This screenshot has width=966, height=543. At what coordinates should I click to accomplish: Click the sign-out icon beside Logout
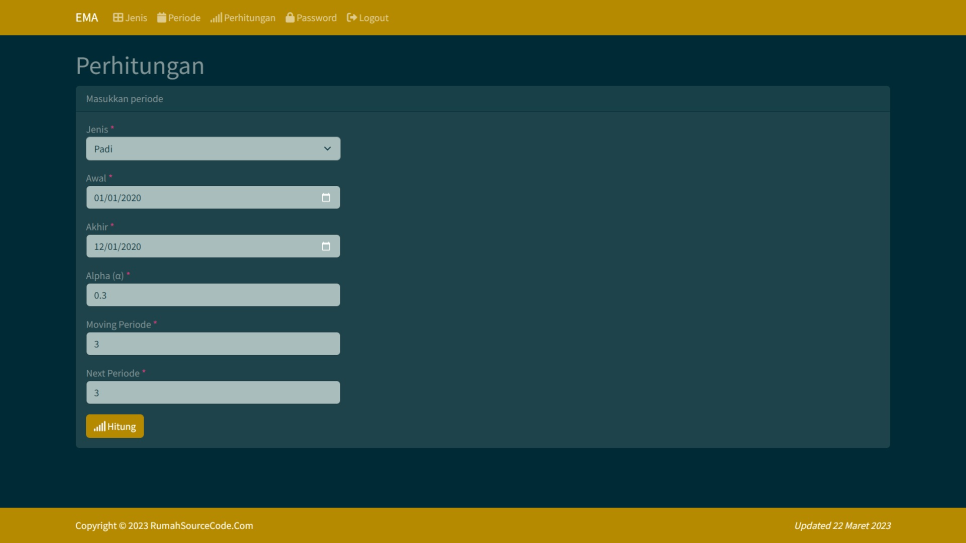352,18
